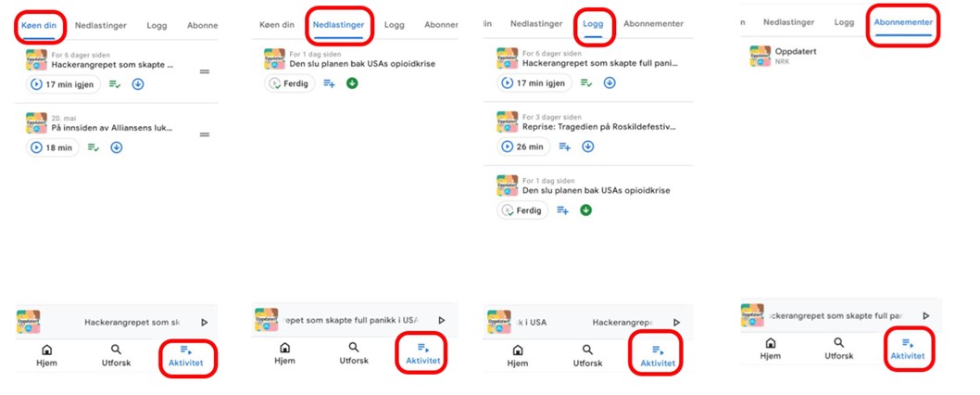980x395 pixels.
Task: Toggle queue status for På innsiden av Alliansens
Action: click(x=94, y=147)
